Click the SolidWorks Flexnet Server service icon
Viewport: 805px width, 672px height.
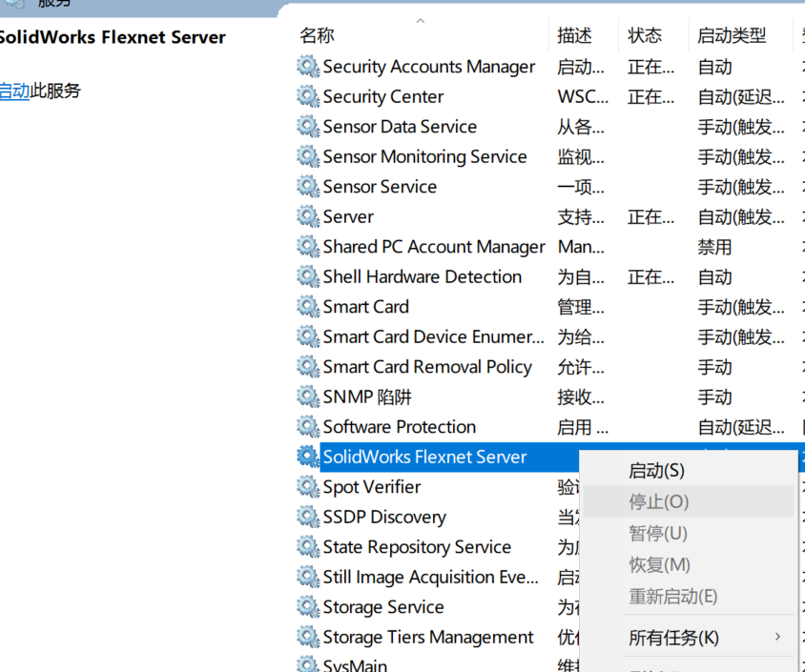point(308,457)
